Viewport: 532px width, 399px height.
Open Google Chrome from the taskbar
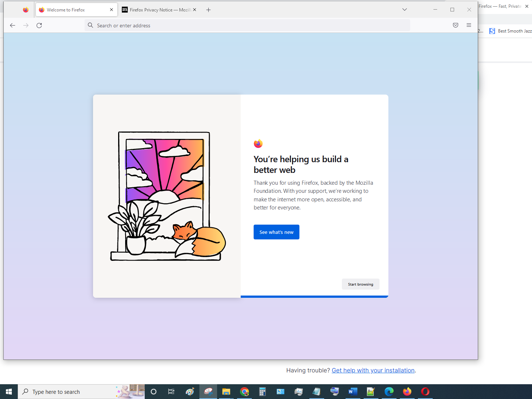click(244, 392)
